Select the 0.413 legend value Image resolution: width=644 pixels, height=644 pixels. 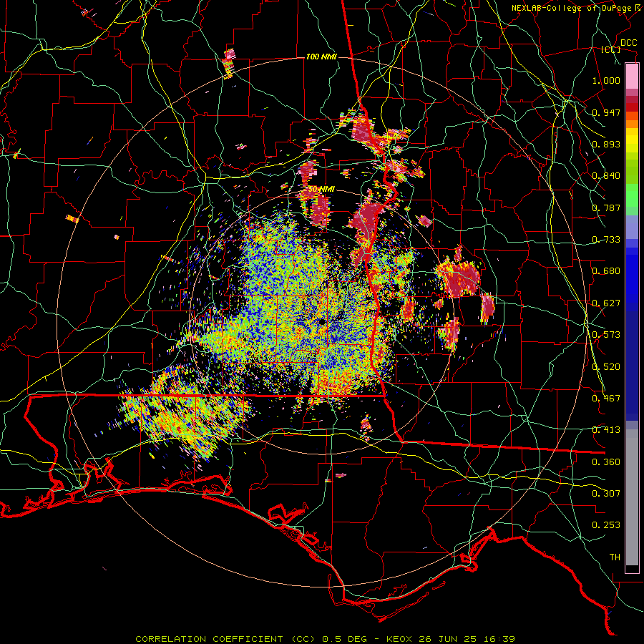click(x=606, y=430)
